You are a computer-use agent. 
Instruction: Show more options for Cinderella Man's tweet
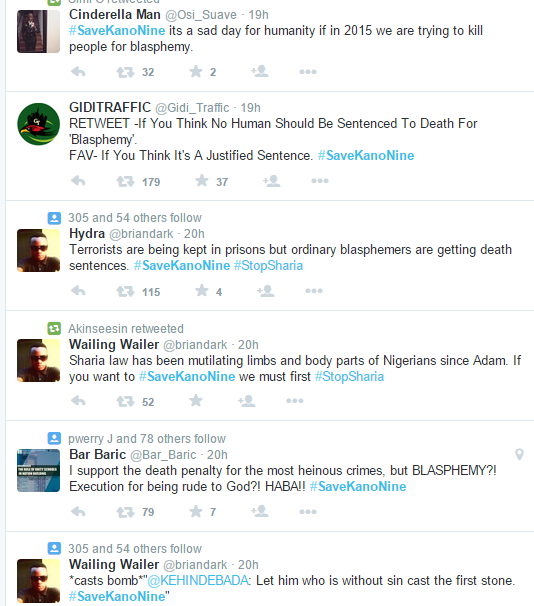[308, 71]
